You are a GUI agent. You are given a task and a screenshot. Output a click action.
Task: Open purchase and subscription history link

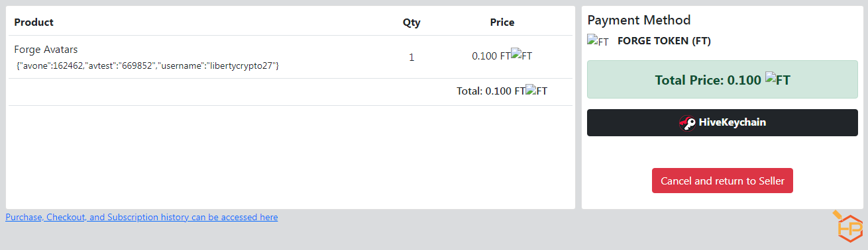point(142,217)
